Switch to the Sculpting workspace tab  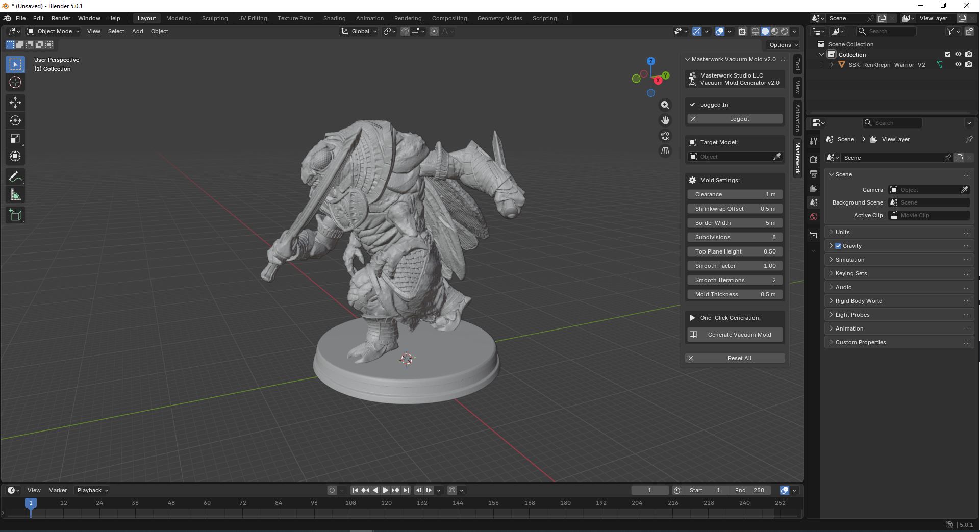[x=214, y=18]
